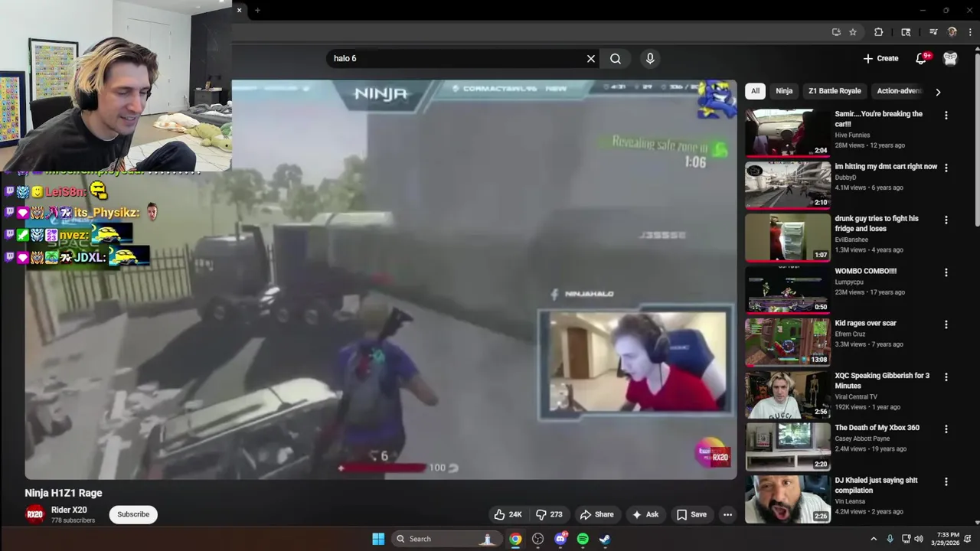
Task: Open 'Kid rages over scar' video title
Action: [865, 323]
